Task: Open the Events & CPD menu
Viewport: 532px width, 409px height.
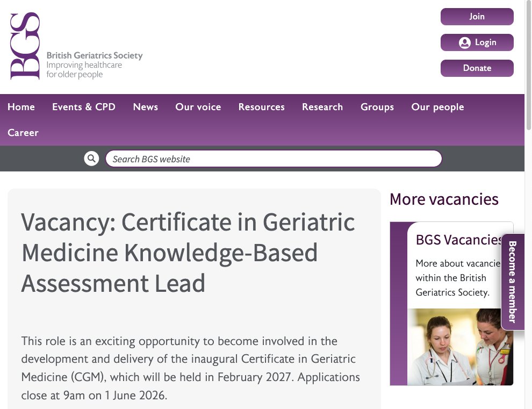Action: [84, 107]
